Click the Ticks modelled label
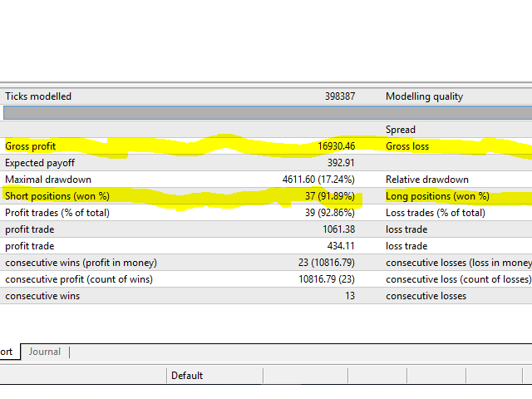532x399 pixels. (x=38, y=96)
